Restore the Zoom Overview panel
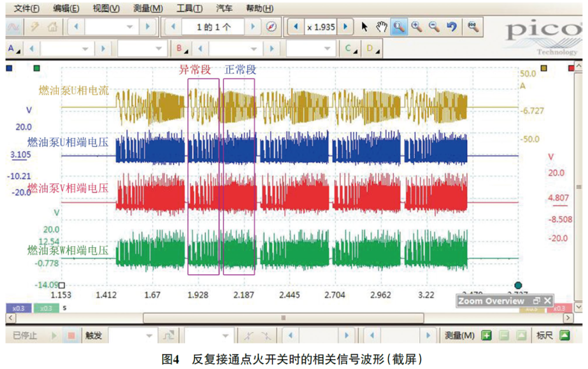588x369 pixels. click(x=537, y=301)
